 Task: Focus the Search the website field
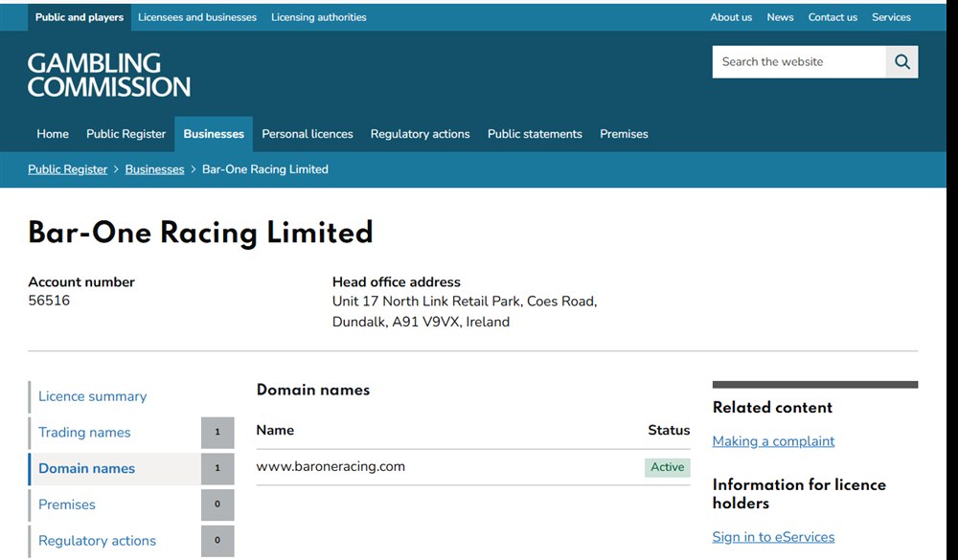(799, 61)
